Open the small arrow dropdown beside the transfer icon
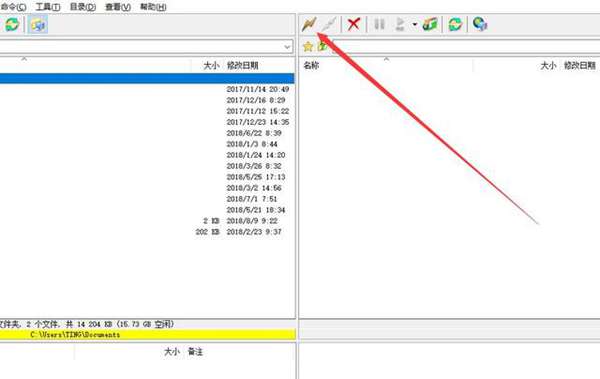 (x=415, y=25)
